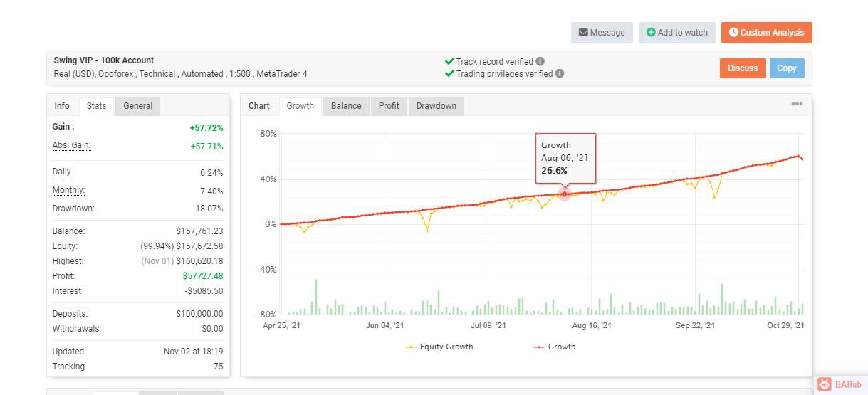Click the Track record verified checkmark

click(x=449, y=61)
